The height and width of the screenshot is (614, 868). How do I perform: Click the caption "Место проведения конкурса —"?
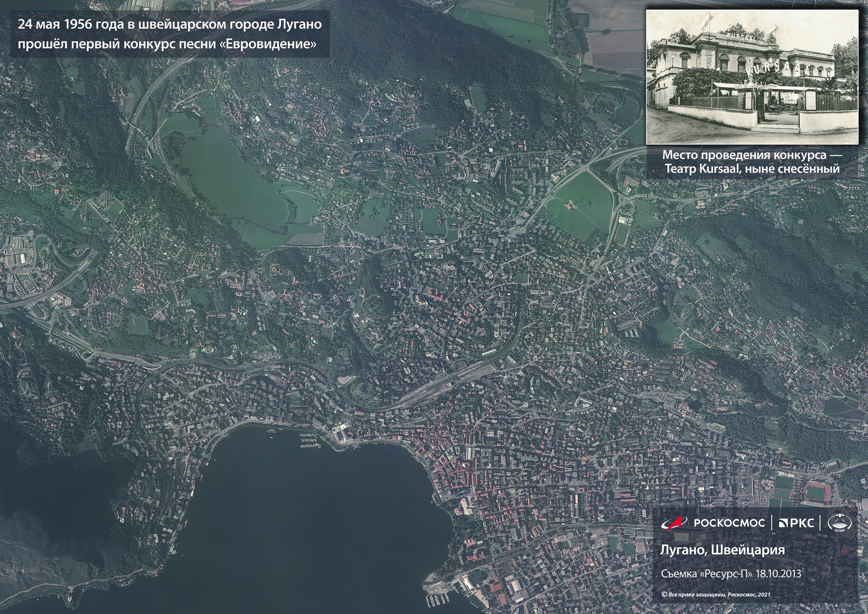[752, 156]
